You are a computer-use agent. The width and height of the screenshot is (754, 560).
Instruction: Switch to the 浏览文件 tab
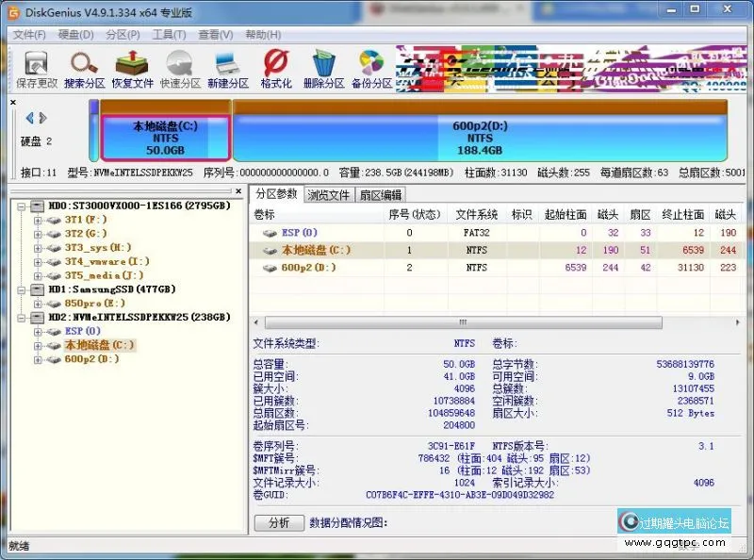coord(328,195)
